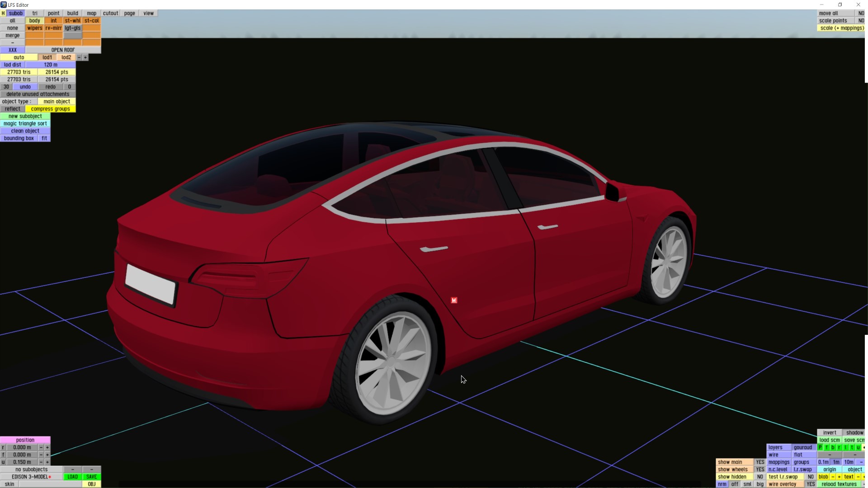The image size is (868, 488).
Task: Click the green SAVE button
Action: [91, 477]
